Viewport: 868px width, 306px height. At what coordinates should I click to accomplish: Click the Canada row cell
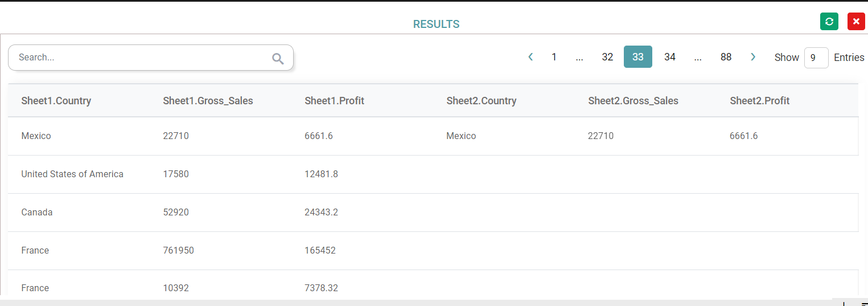tap(37, 213)
